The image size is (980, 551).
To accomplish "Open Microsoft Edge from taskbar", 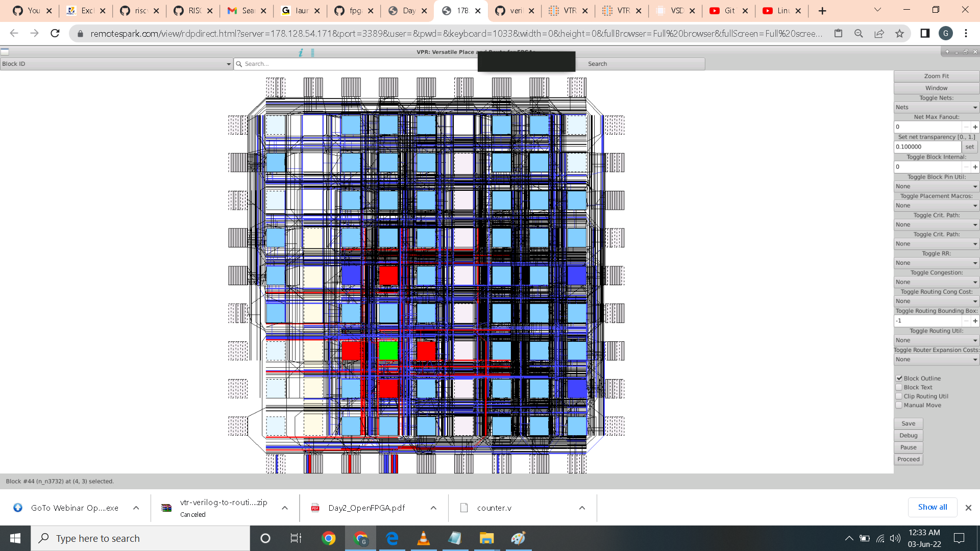I will pos(392,538).
